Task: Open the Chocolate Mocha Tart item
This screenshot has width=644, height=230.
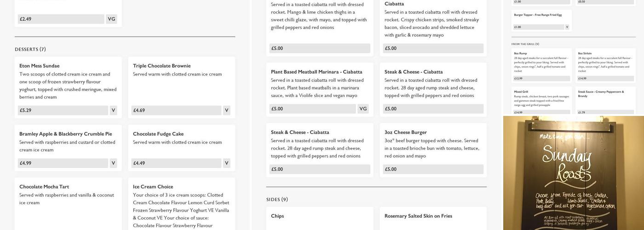Action: [44, 187]
